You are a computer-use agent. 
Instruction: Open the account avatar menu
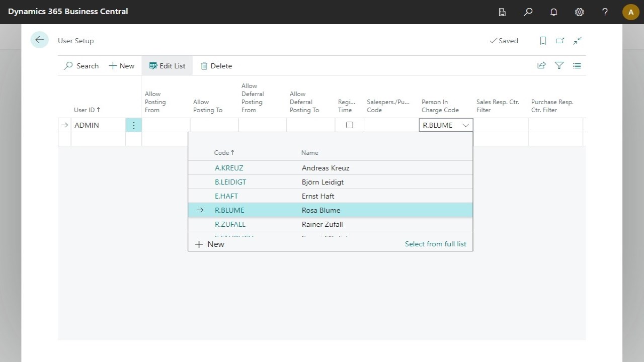(630, 12)
